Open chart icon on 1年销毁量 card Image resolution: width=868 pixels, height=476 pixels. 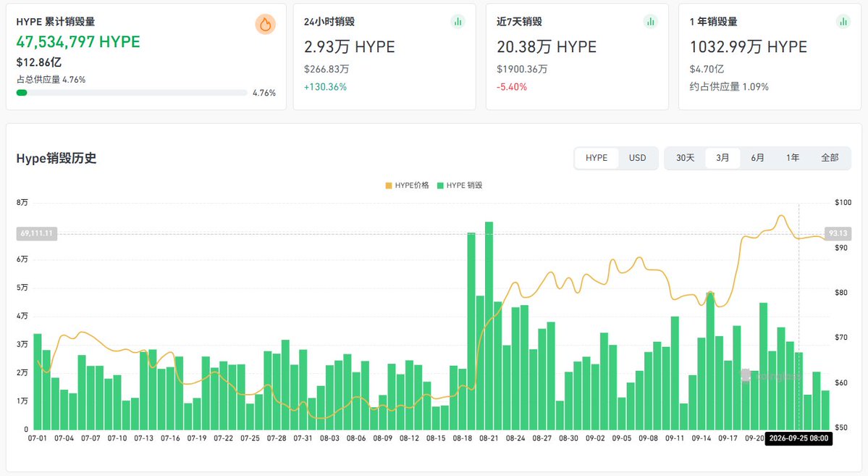[x=843, y=22]
